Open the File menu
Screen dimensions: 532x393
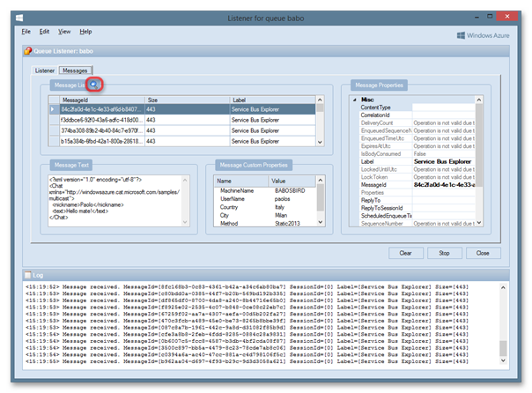tap(26, 32)
